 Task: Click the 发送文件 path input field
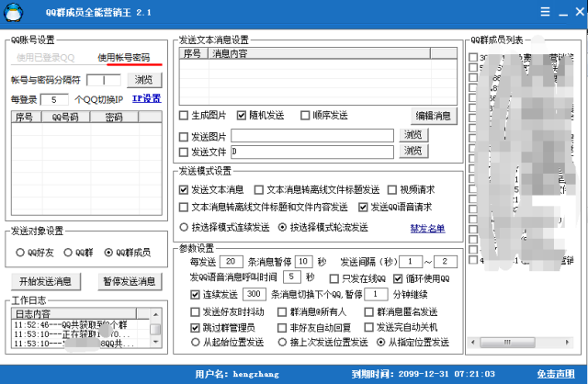[312, 152]
